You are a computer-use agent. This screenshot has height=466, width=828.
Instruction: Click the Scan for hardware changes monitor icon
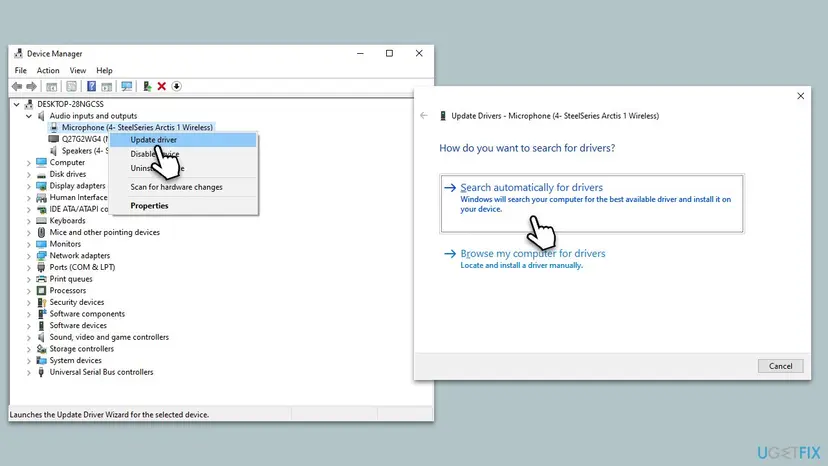coord(127,86)
